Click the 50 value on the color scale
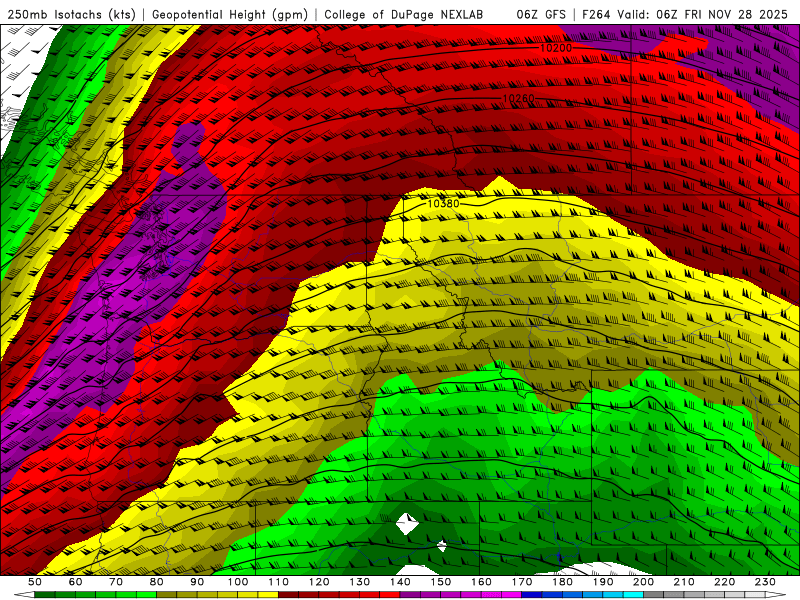The height and width of the screenshot is (600, 800). click(x=35, y=582)
